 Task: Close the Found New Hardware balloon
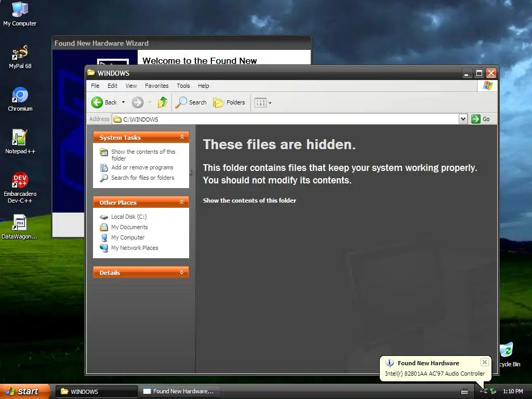pos(485,362)
